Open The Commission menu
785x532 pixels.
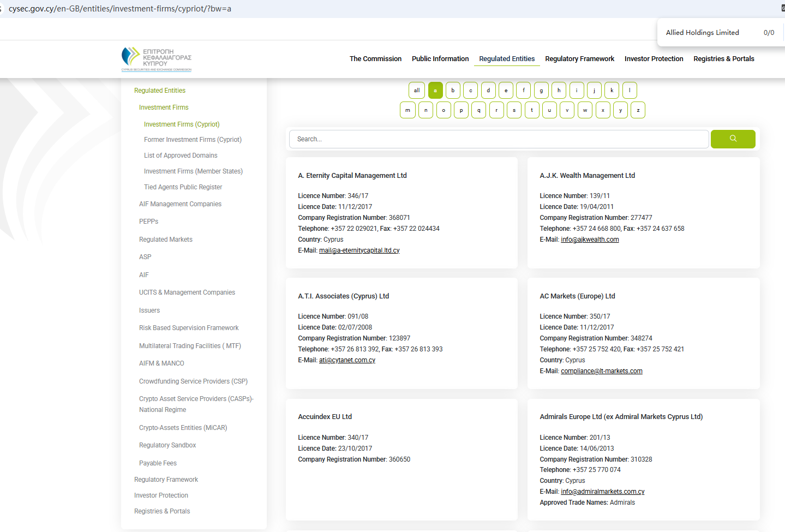click(x=375, y=59)
